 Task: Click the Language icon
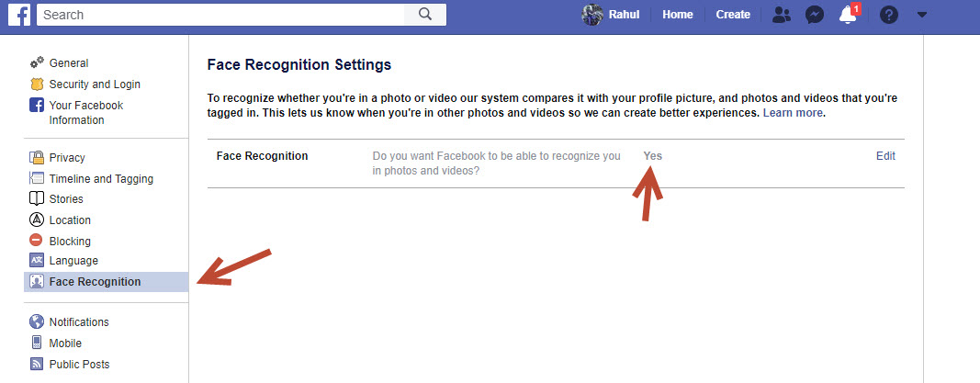click(37, 261)
